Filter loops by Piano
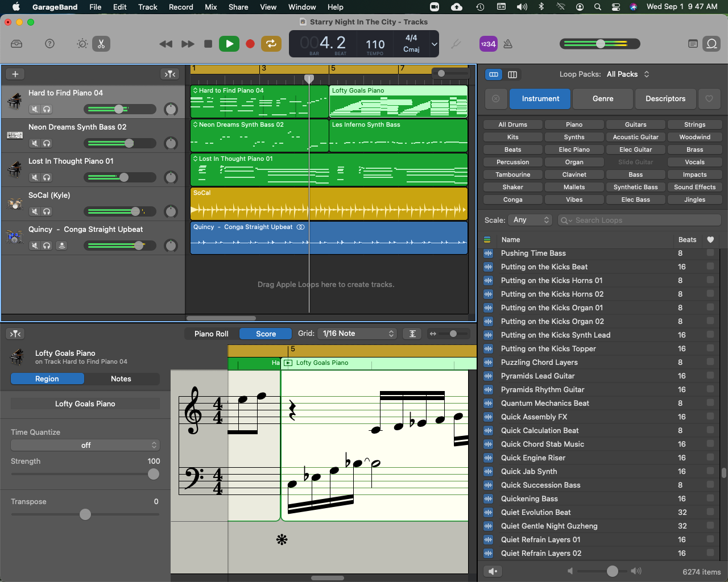 [574, 124]
